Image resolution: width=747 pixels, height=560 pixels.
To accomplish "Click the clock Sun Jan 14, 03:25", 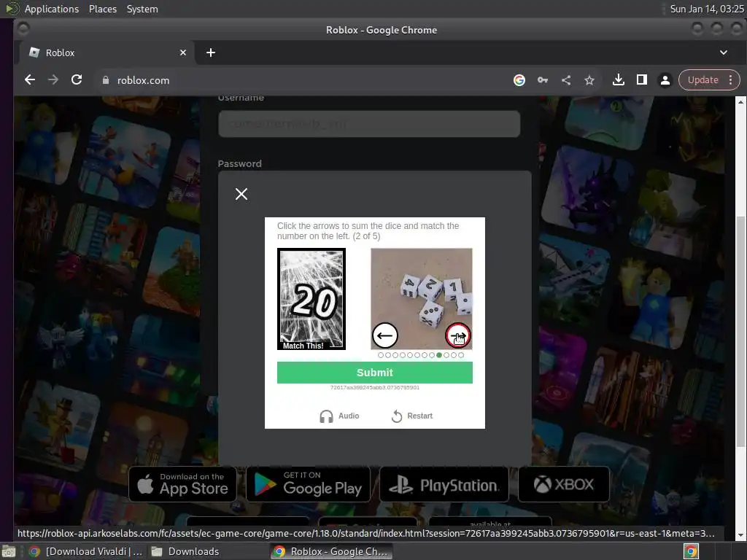I will click(x=706, y=9).
